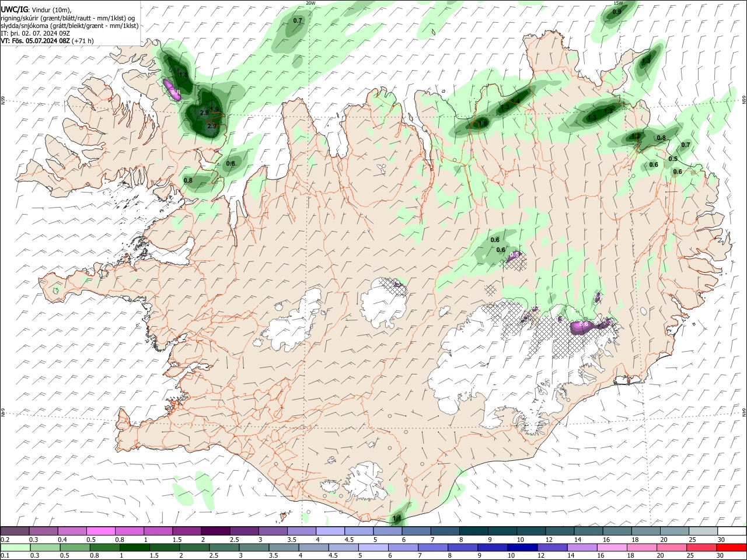Pick the dark blue rain swatch starting at 10
Viewport: 747px width, 560px height.
pos(521,548)
